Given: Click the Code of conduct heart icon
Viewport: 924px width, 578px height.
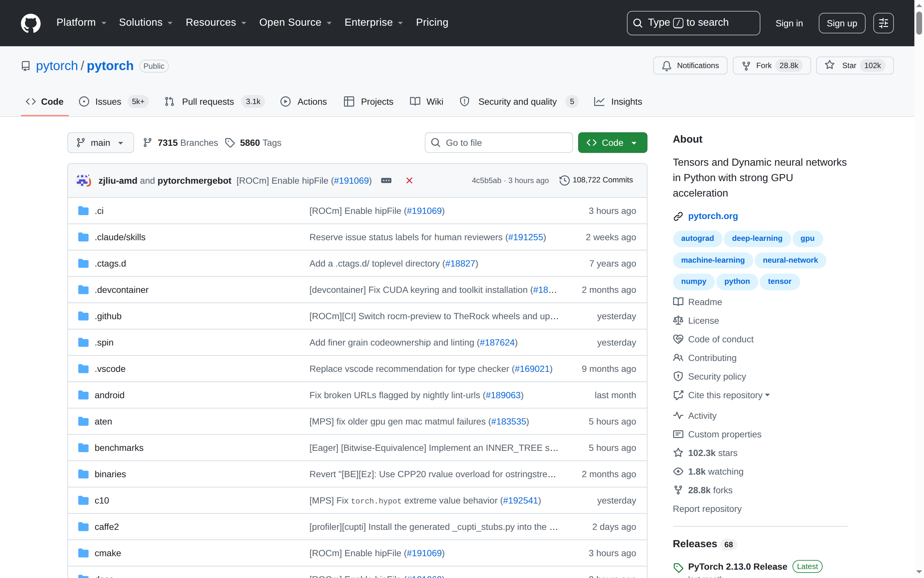Looking at the screenshot, I should pyautogui.click(x=678, y=339).
